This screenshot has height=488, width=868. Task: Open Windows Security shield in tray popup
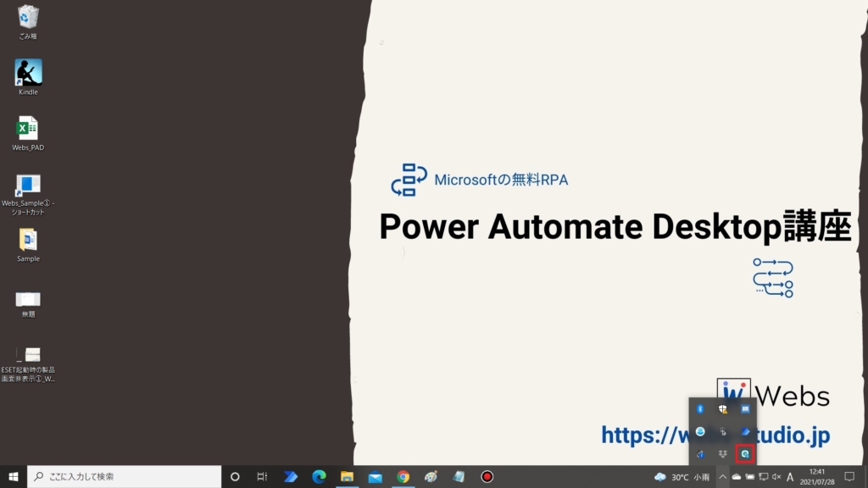tap(723, 409)
